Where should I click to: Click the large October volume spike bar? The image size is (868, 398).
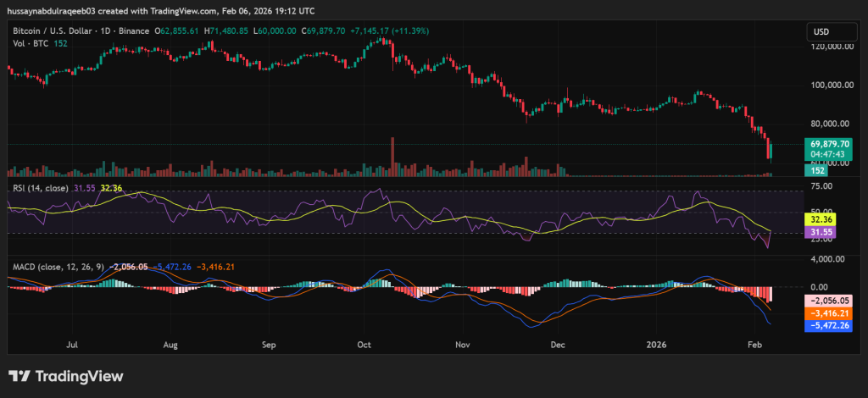coord(392,157)
